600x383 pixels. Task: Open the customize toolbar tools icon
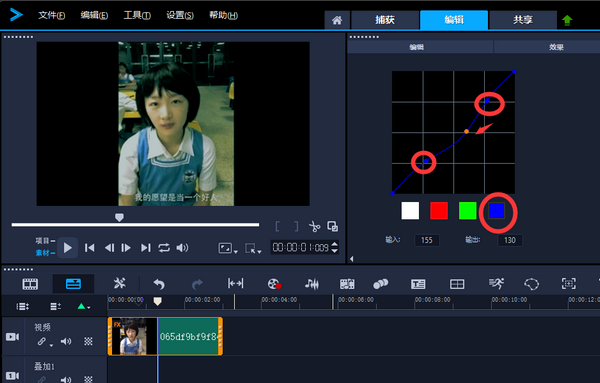(x=119, y=284)
